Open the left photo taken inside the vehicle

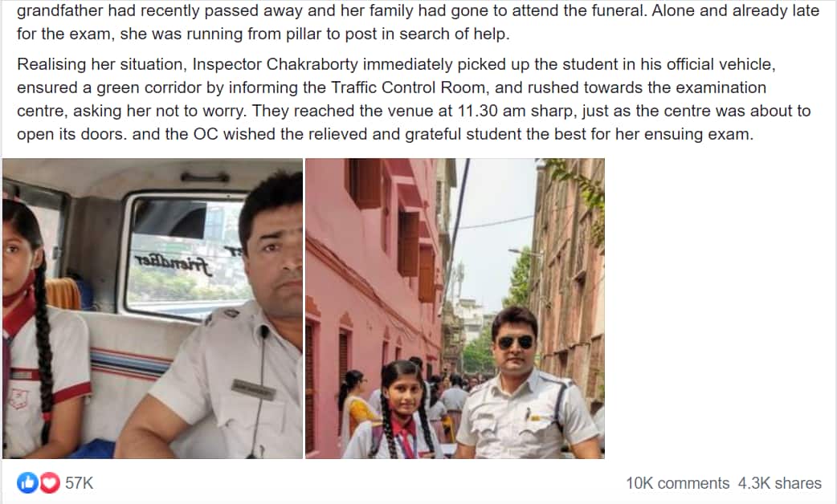pos(153,308)
